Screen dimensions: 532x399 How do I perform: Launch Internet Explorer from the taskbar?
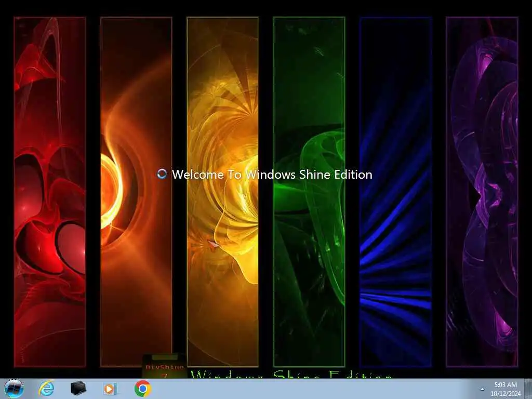point(46,389)
